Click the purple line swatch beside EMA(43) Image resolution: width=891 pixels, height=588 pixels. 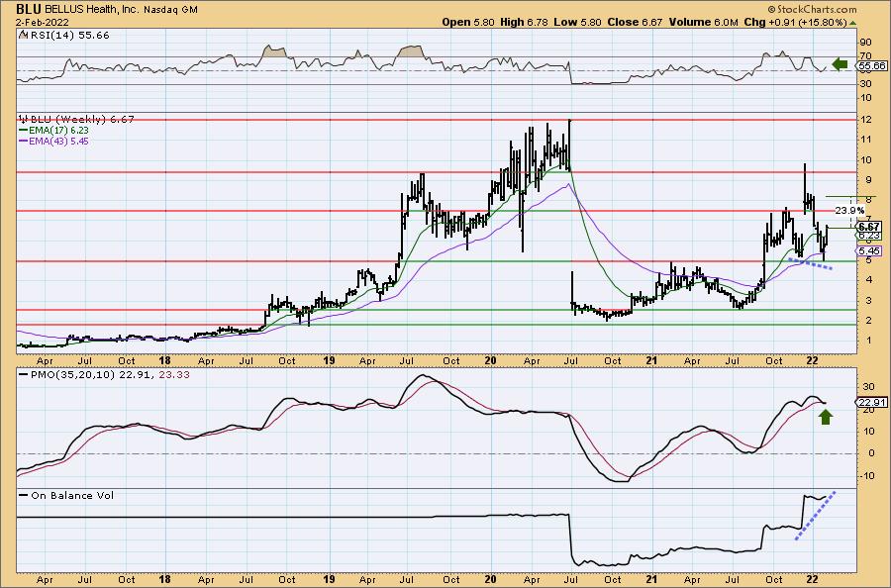(x=23, y=141)
